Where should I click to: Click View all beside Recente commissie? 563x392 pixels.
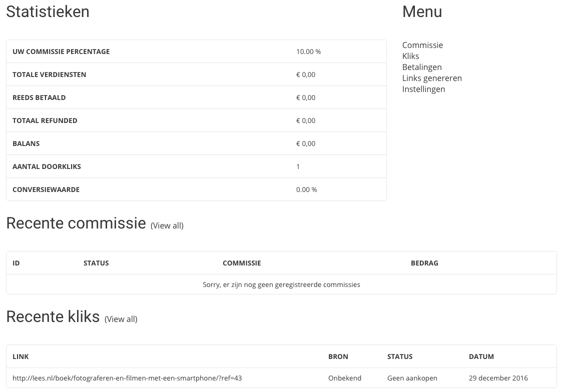click(167, 225)
